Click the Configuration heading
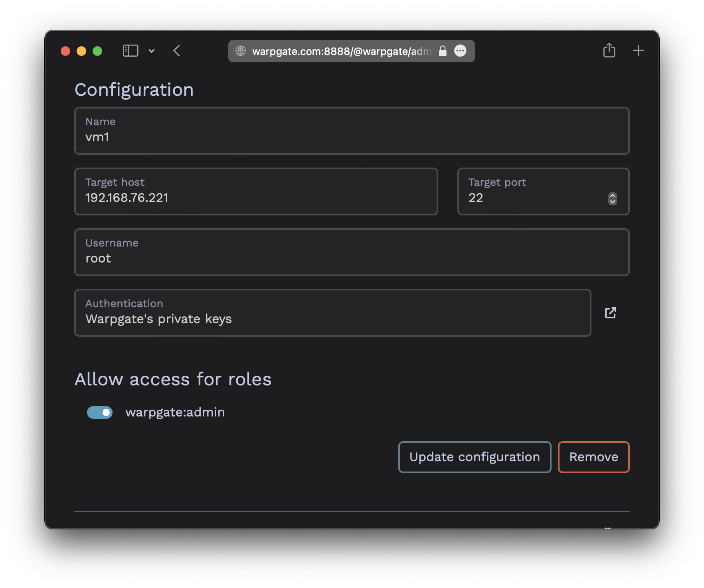This screenshot has width=704, height=588. 134,90
